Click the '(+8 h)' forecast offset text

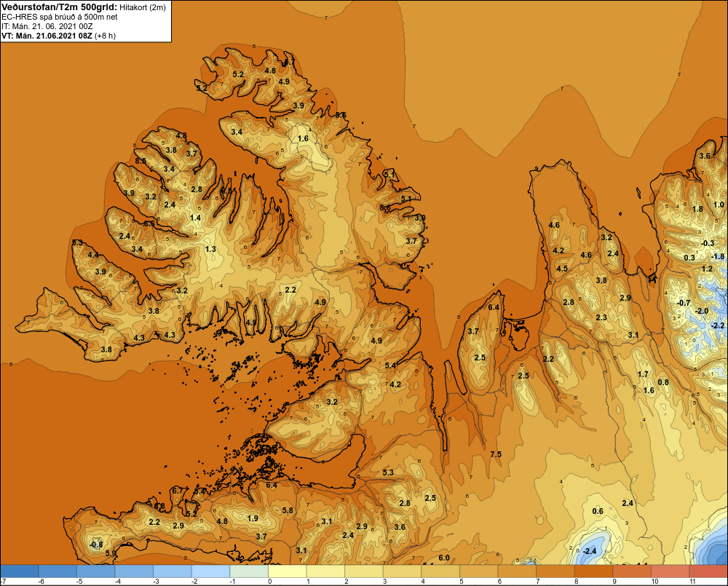point(105,36)
